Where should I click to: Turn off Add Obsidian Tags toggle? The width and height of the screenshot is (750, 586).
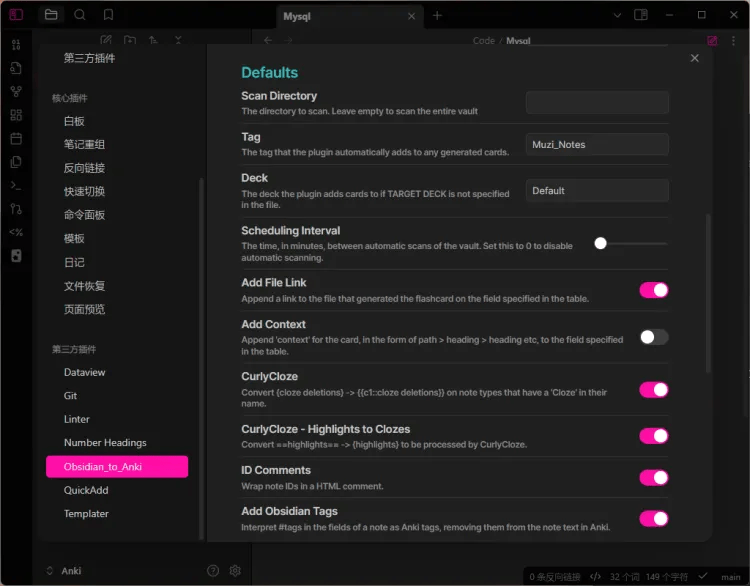[654, 519]
